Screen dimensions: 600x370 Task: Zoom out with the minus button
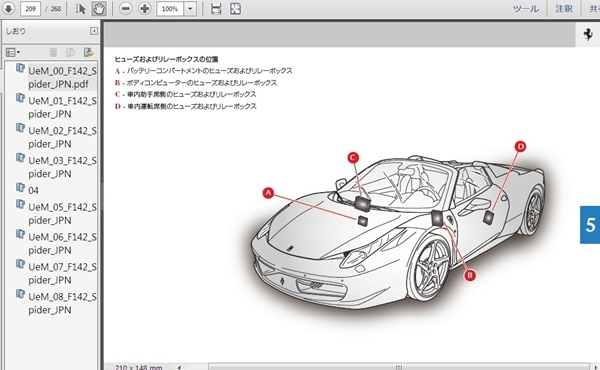tap(126, 8)
